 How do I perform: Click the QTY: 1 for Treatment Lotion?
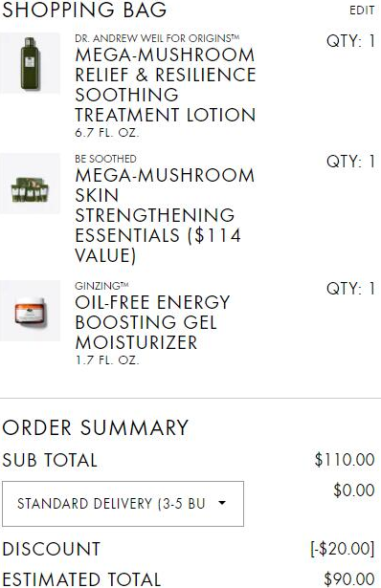(350, 41)
